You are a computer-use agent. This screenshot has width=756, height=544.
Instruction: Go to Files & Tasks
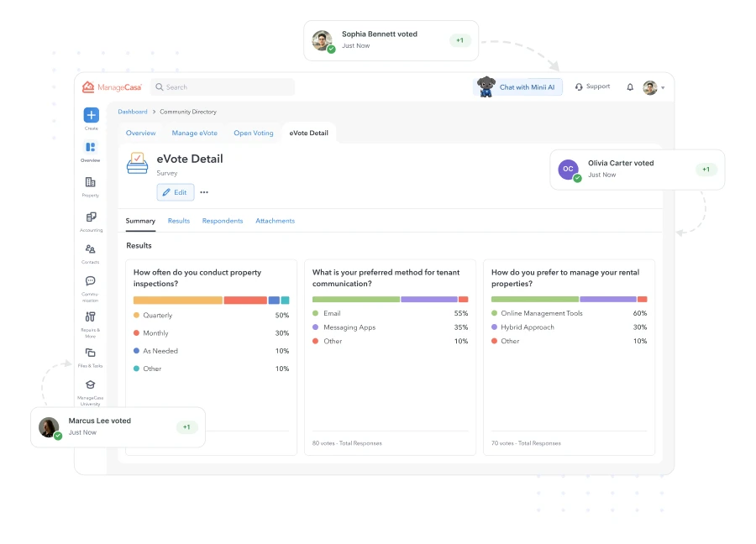tap(90, 353)
